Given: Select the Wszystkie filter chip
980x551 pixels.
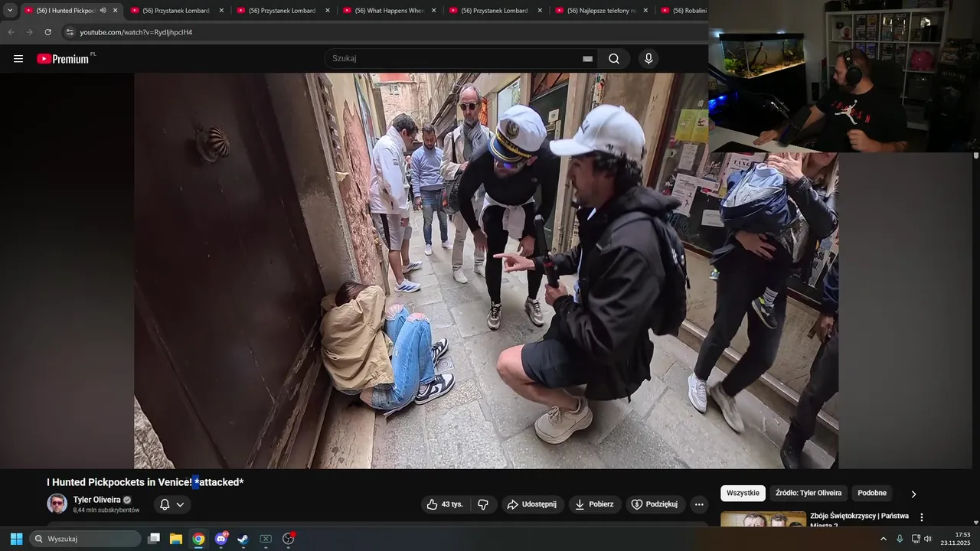Looking at the screenshot, I should 743,493.
